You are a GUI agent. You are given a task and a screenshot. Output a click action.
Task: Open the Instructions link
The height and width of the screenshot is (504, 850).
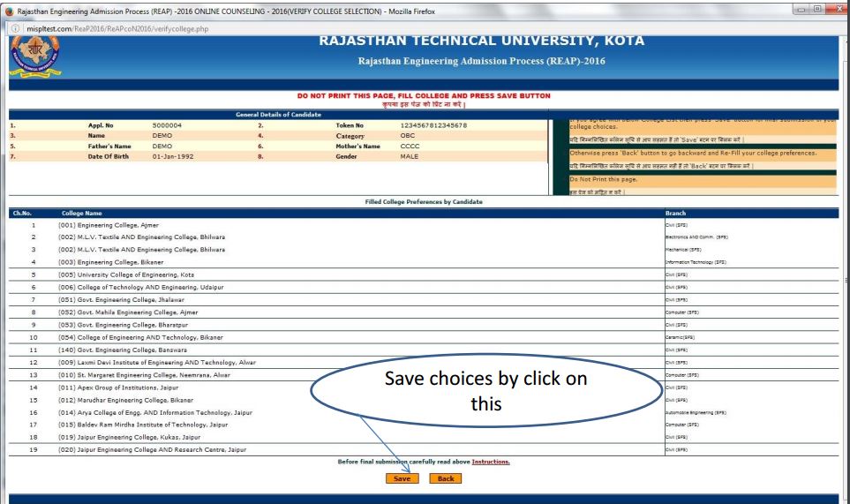(490, 462)
